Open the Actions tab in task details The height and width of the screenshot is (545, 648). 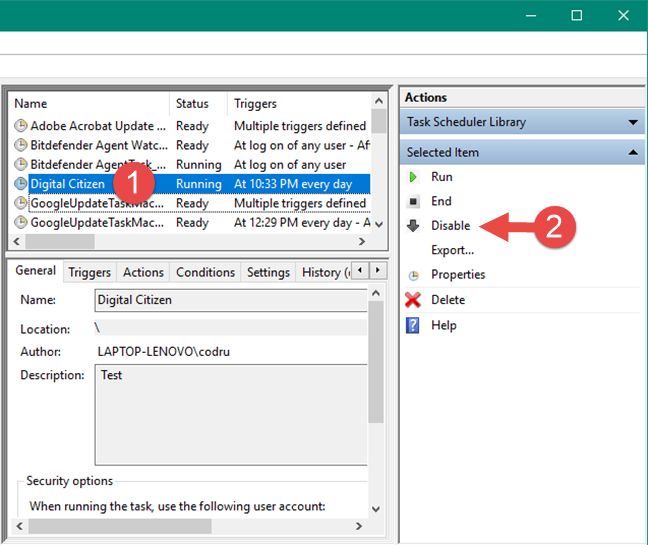[x=143, y=273]
